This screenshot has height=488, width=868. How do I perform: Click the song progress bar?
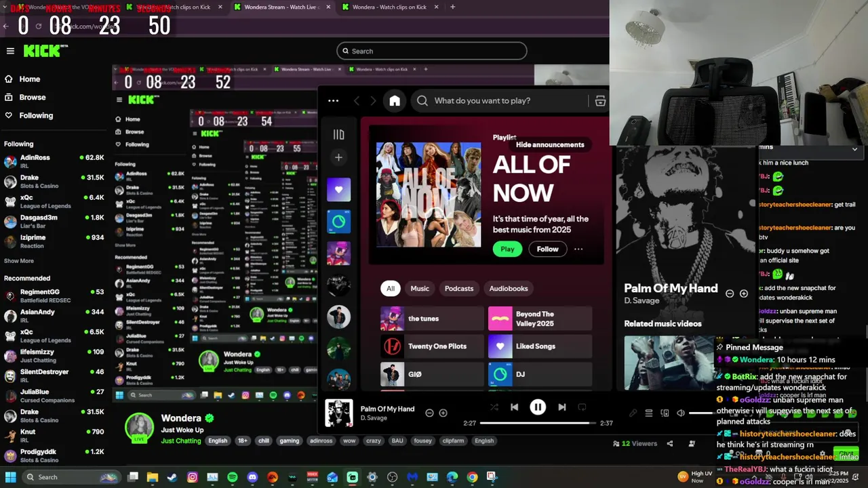[537, 423]
